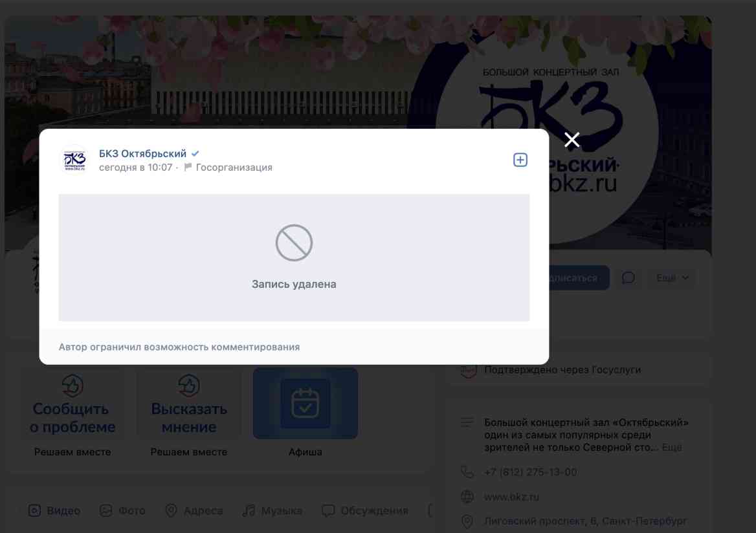Click the phone handset icon

[x=467, y=472]
